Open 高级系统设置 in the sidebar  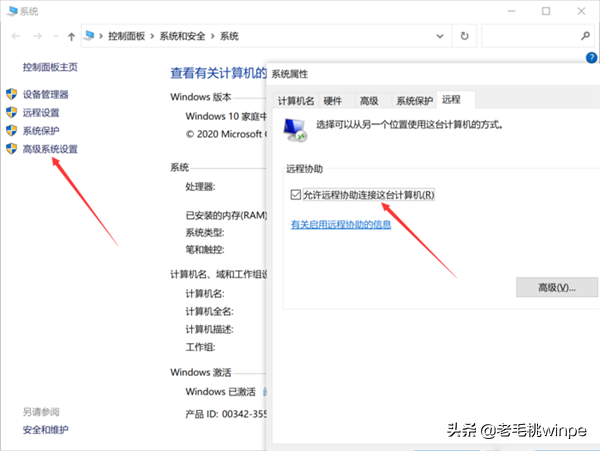tap(50, 149)
